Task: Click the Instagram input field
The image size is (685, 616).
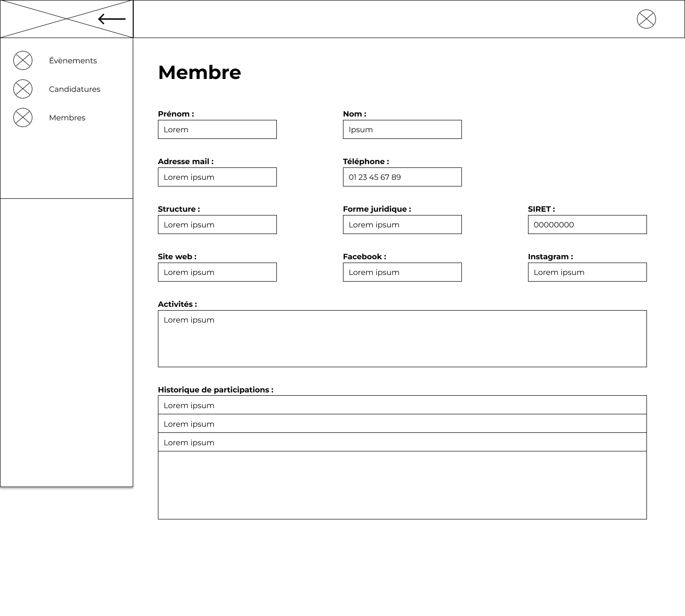Action: click(587, 272)
